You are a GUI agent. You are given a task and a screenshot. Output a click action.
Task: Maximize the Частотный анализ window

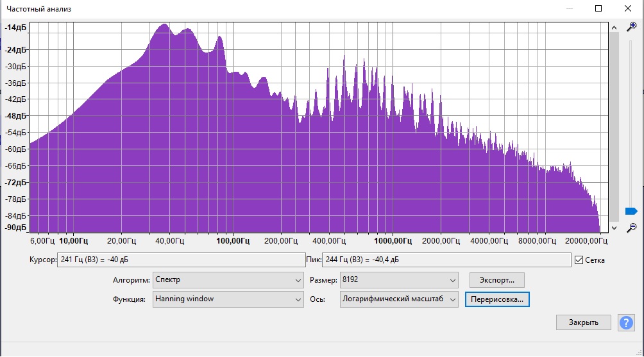pyautogui.click(x=598, y=9)
